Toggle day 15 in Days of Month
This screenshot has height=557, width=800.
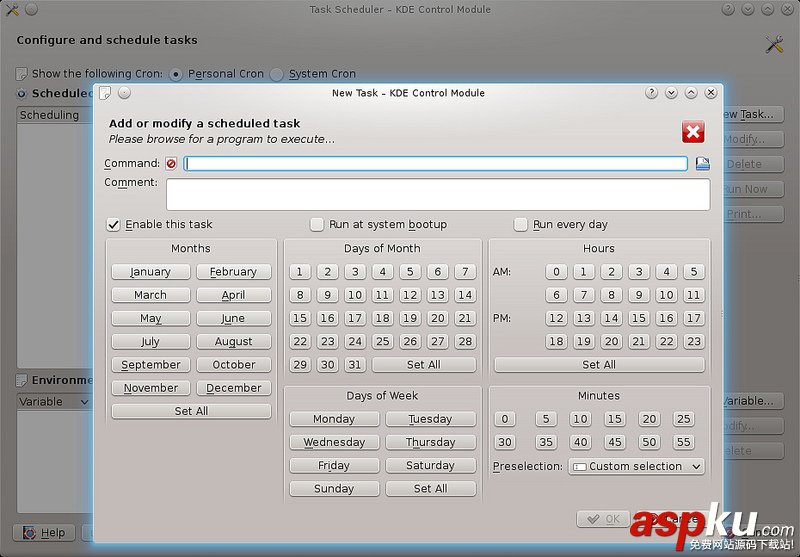pos(300,318)
